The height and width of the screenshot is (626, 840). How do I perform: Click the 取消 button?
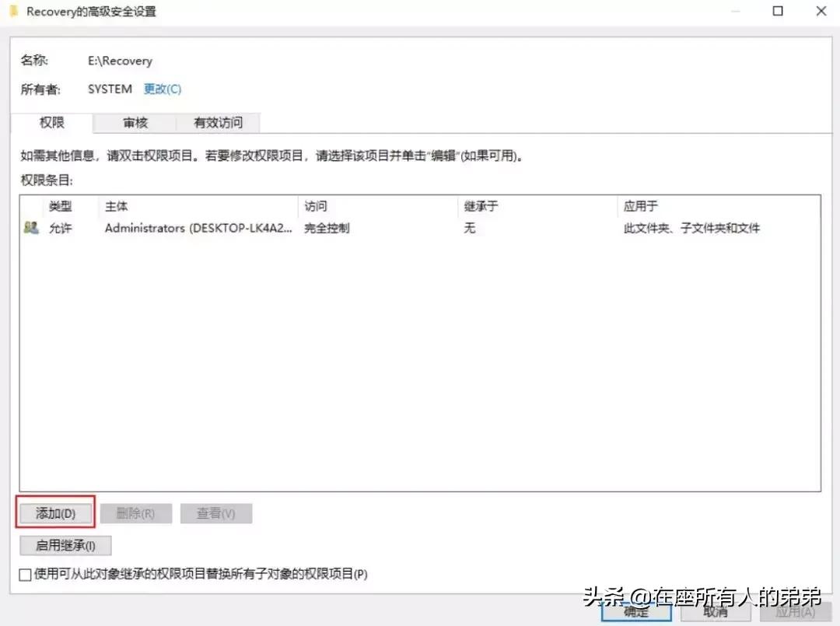[715, 612]
